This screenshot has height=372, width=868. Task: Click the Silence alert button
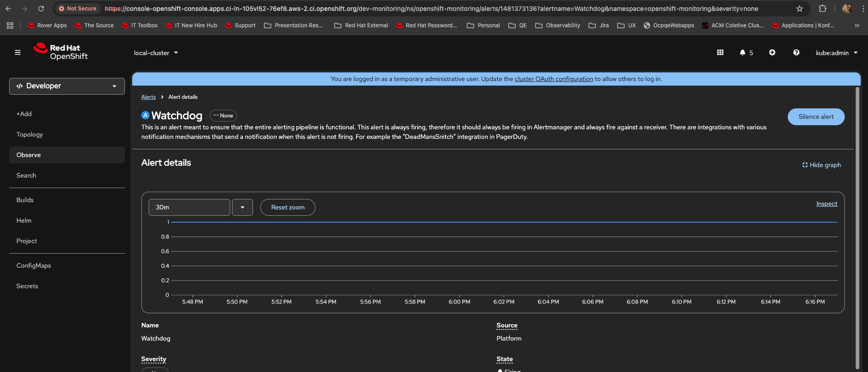coord(816,117)
